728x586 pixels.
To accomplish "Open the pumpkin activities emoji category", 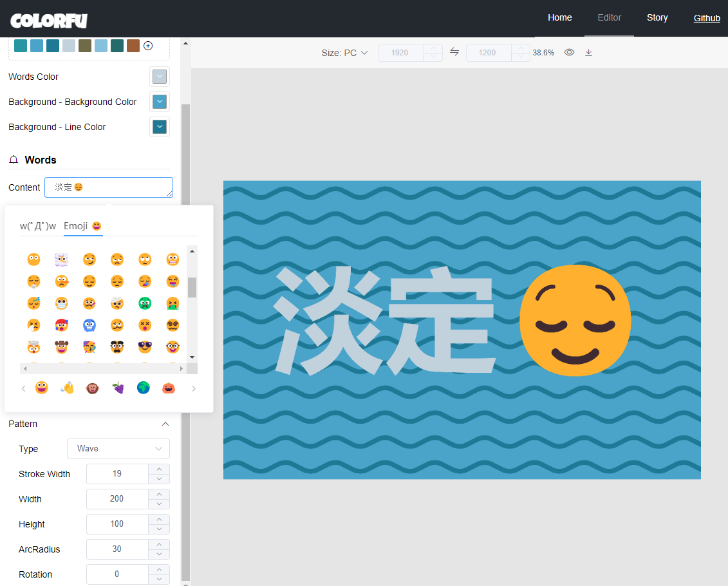I will 169,388.
